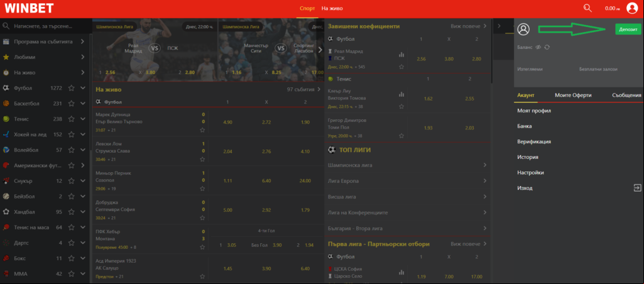Expand the Баскетбол category chevron
The height and width of the screenshot is (284, 644).
click(x=83, y=104)
